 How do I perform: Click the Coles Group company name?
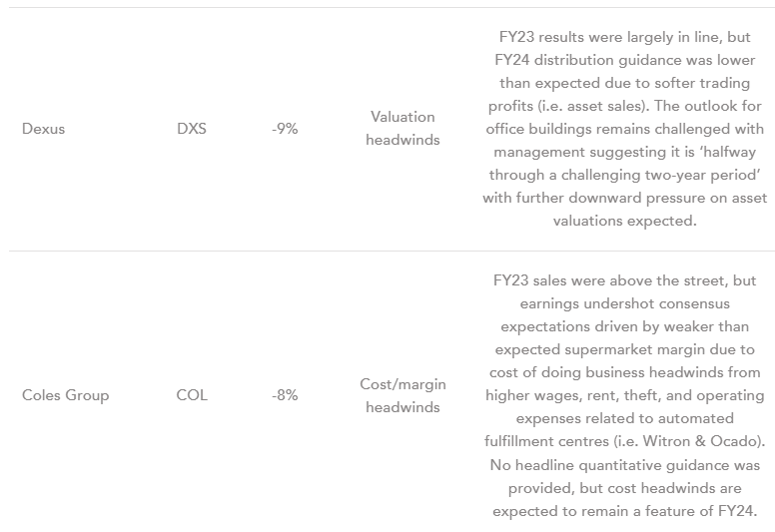coord(65,394)
